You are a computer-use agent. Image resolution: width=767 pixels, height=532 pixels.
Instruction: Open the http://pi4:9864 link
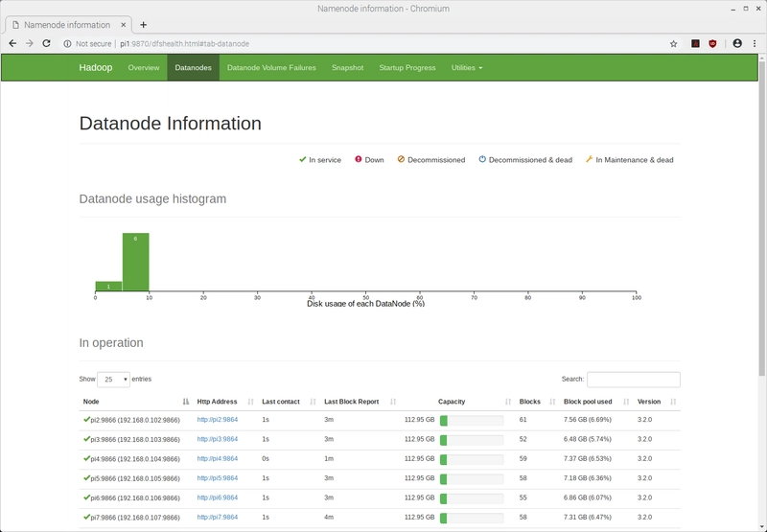pyautogui.click(x=218, y=458)
